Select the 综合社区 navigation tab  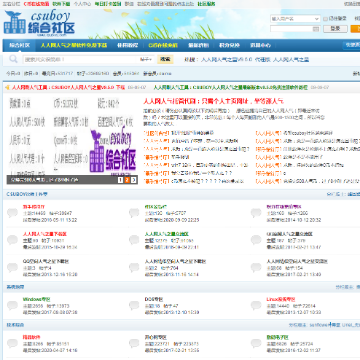tap(19, 45)
